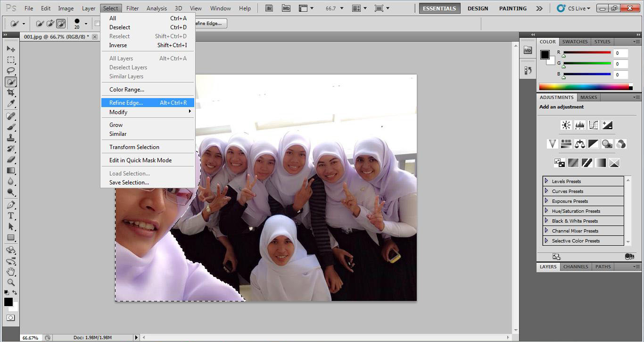Select the Lasso tool in the toolbox
Screen dimensions: 644x342
pyautogui.click(x=11, y=71)
